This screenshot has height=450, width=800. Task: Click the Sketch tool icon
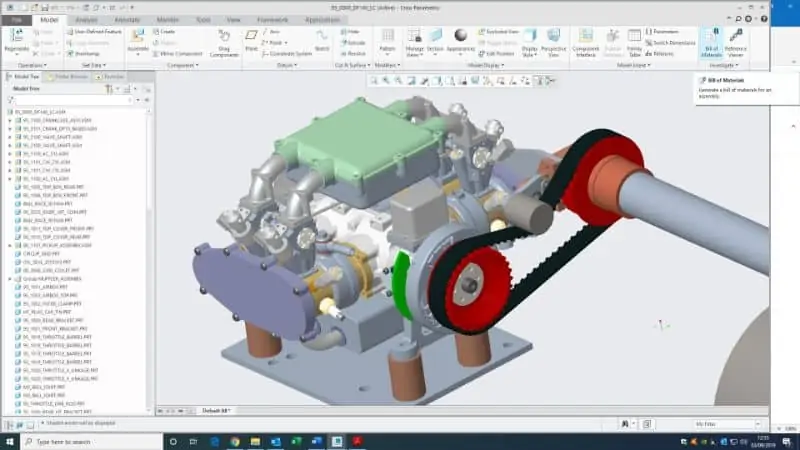(322, 37)
